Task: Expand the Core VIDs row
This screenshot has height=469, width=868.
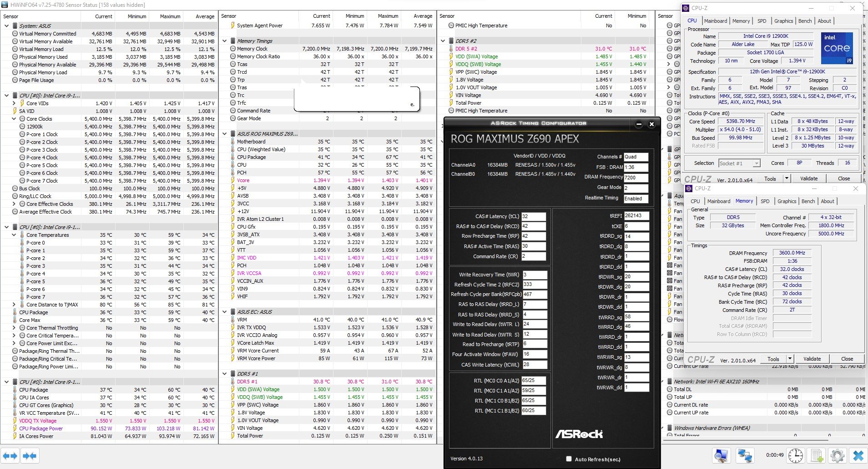Action: point(14,103)
